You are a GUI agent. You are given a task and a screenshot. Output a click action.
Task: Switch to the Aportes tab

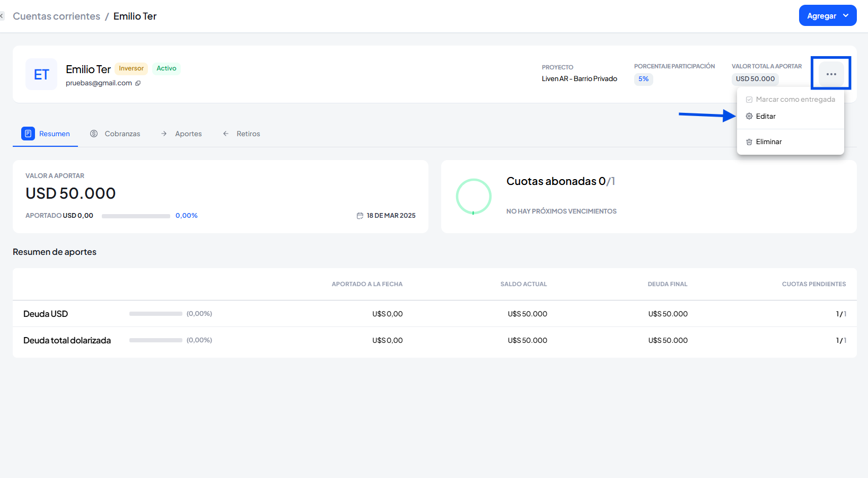coord(188,134)
